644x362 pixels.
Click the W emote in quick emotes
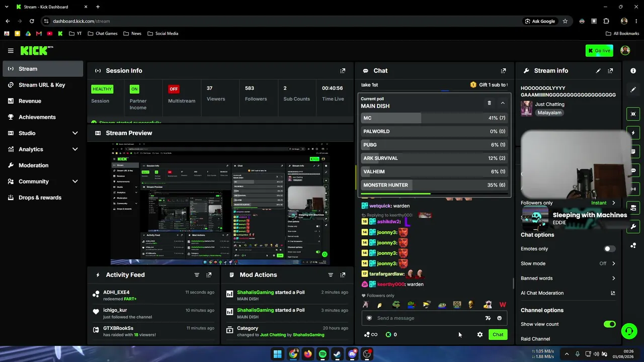[x=503, y=305]
